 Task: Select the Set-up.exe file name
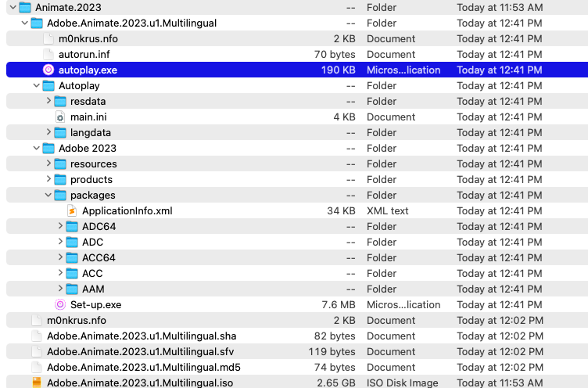(x=95, y=304)
